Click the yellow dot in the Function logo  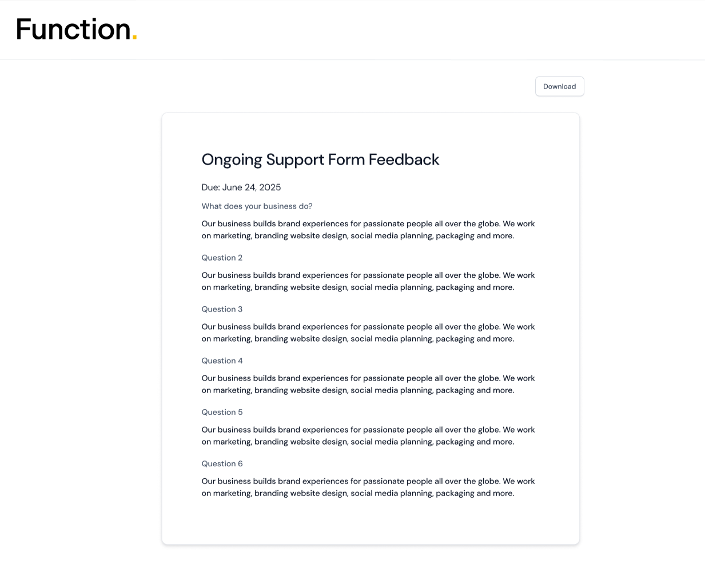click(x=134, y=37)
